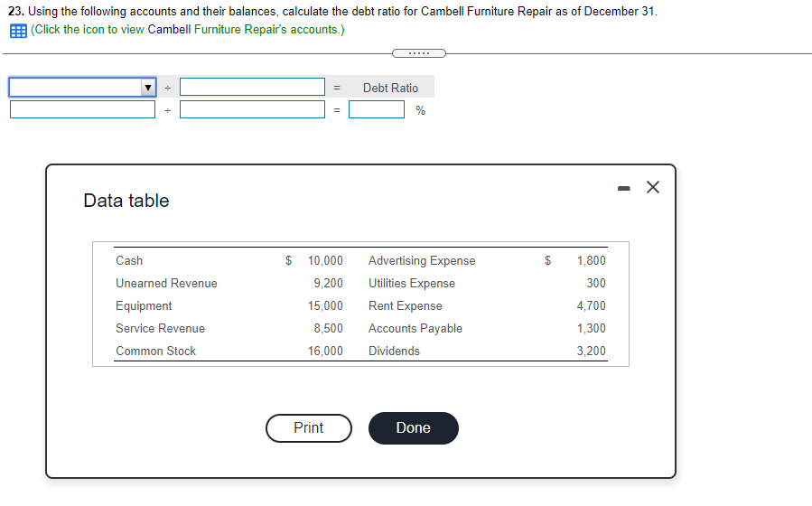812x506 pixels.
Task: Select the Service Revenue label
Action: point(161,328)
